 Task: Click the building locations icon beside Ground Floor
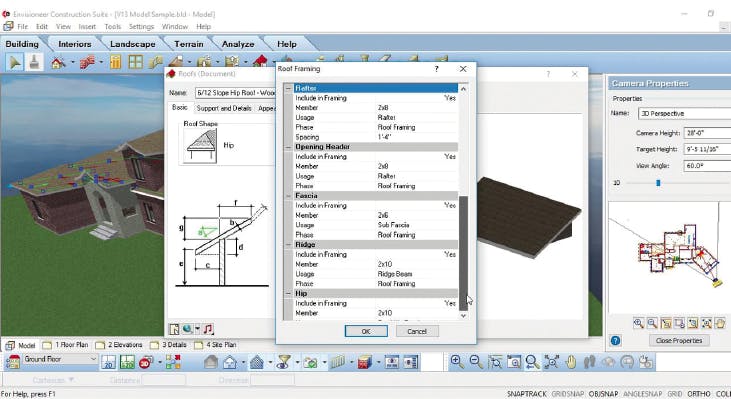click(13, 362)
